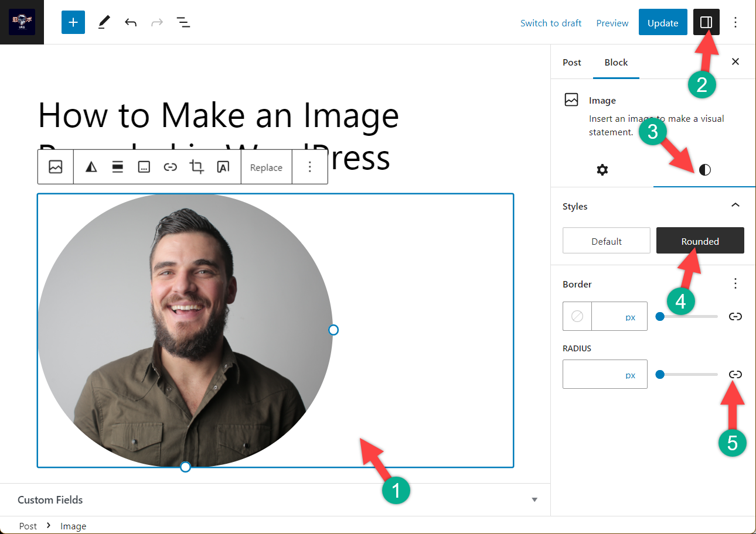
Task: Click the Update button
Action: [662, 23]
